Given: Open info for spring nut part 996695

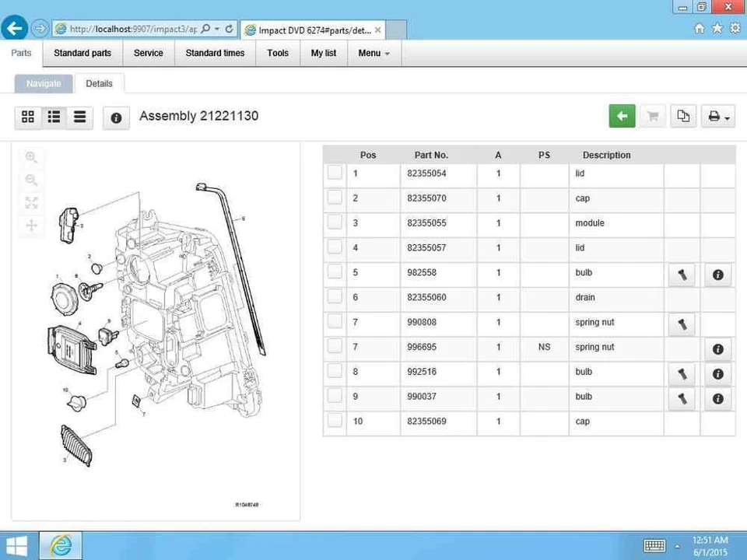Looking at the screenshot, I should (717, 348).
